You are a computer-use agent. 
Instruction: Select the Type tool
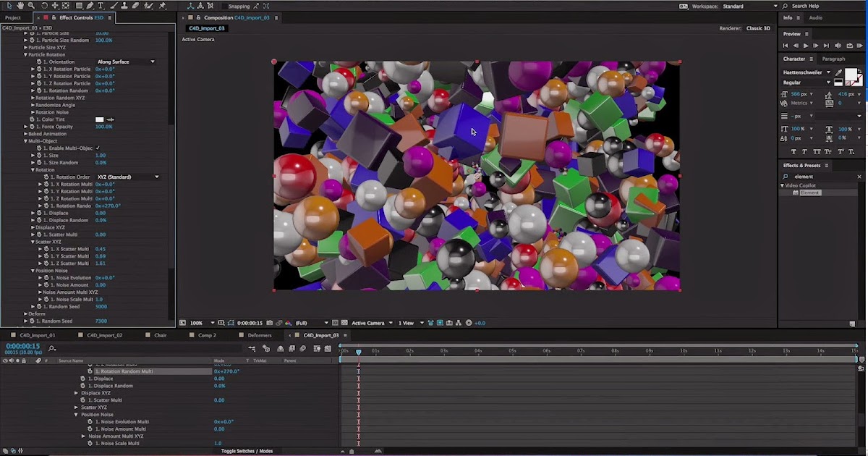point(100,6)
